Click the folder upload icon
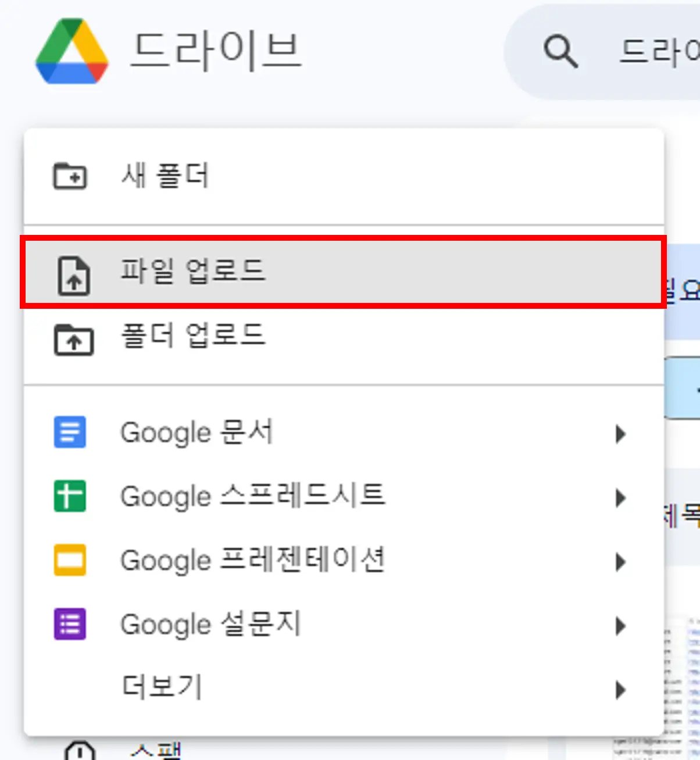The image size is (700, 760). point(74,339)
